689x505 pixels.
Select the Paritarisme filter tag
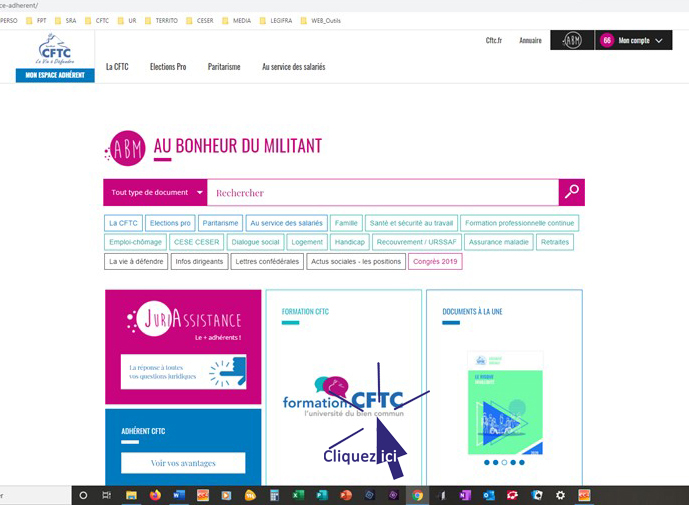click(220, 223)
